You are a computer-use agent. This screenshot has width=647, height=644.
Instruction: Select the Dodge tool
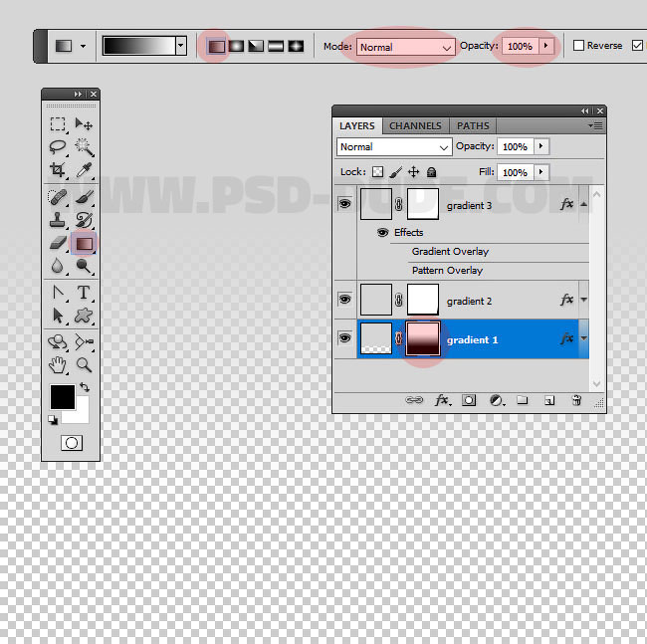[x=84, y=266]
